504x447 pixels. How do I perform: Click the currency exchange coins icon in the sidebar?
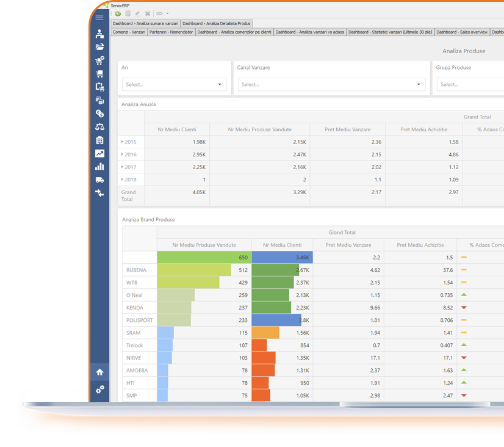(x=99, y=114)
